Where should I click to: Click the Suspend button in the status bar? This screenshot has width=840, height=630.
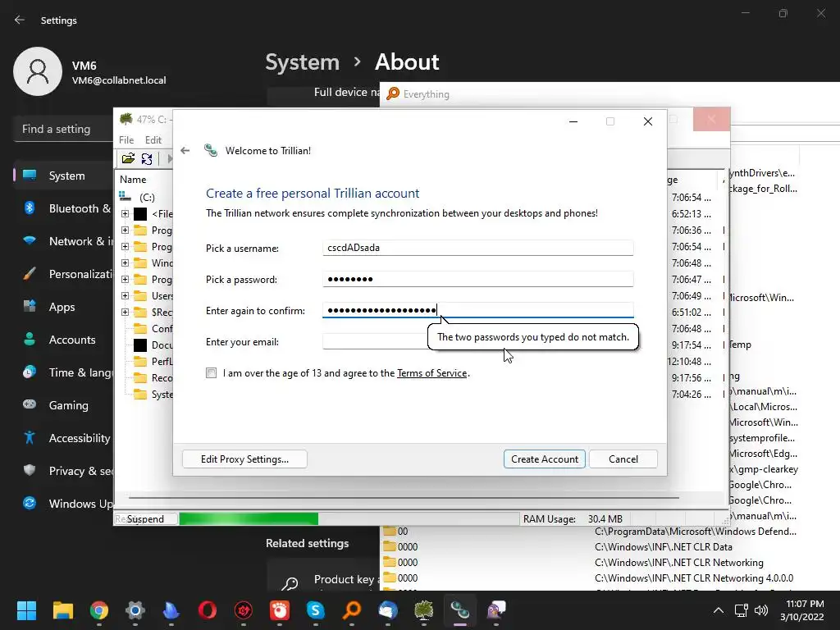(145, 518)
